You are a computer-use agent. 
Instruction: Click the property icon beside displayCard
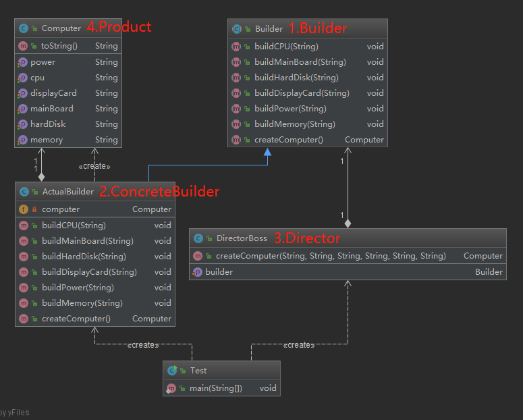click(x=22, y=93)
